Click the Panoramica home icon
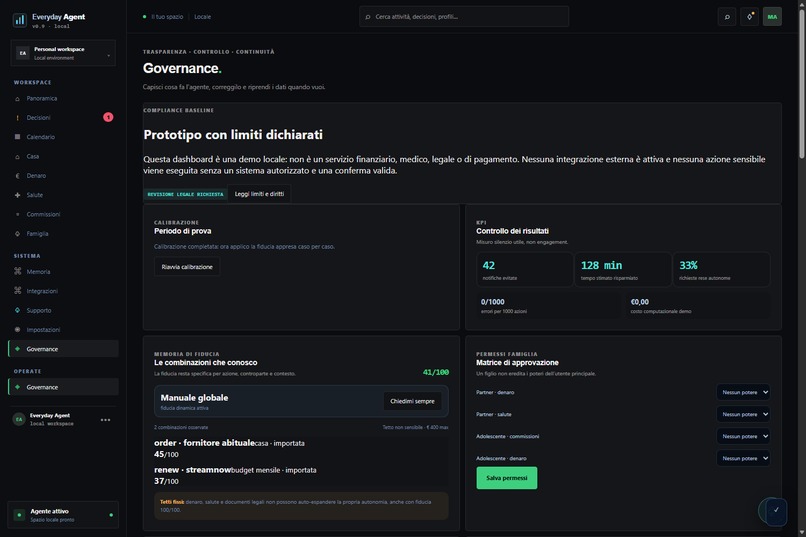 click(17, 99)
